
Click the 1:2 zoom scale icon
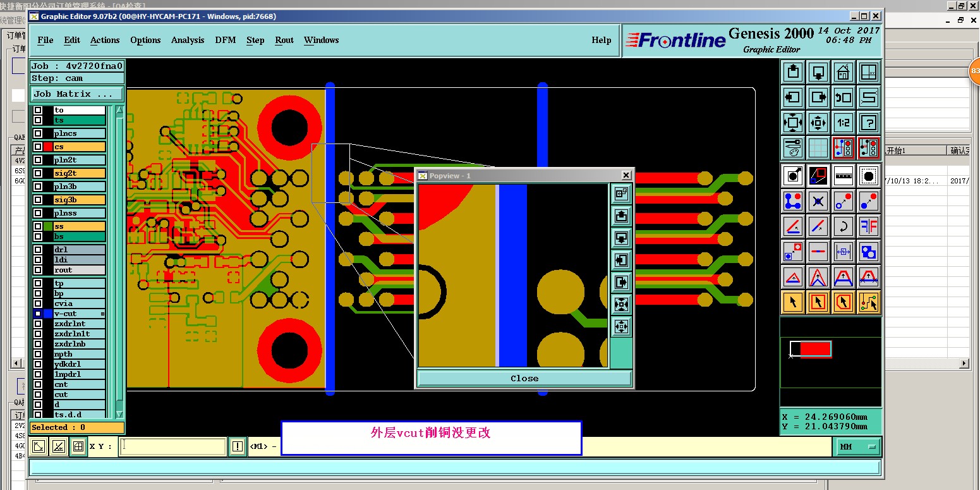[844, 122]
